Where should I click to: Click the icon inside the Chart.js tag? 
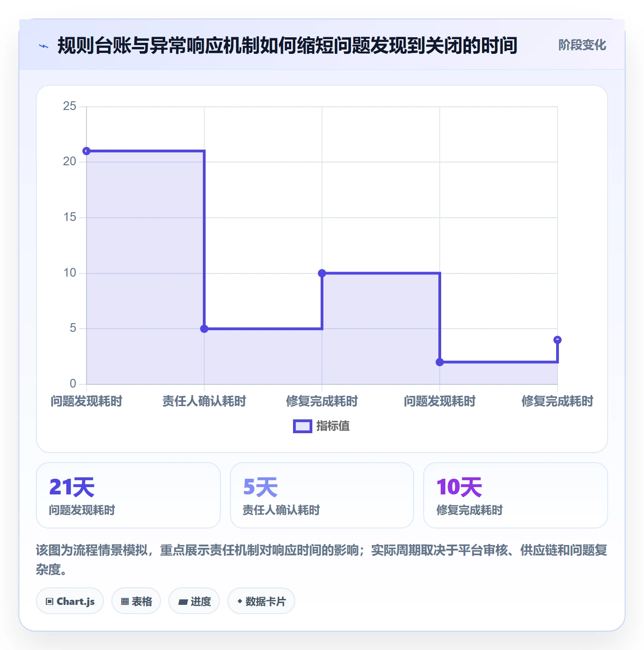point(50,601)
